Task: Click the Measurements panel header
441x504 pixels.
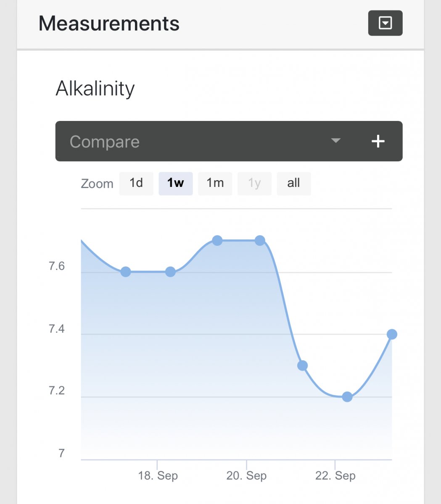Action: click(220, 24)
